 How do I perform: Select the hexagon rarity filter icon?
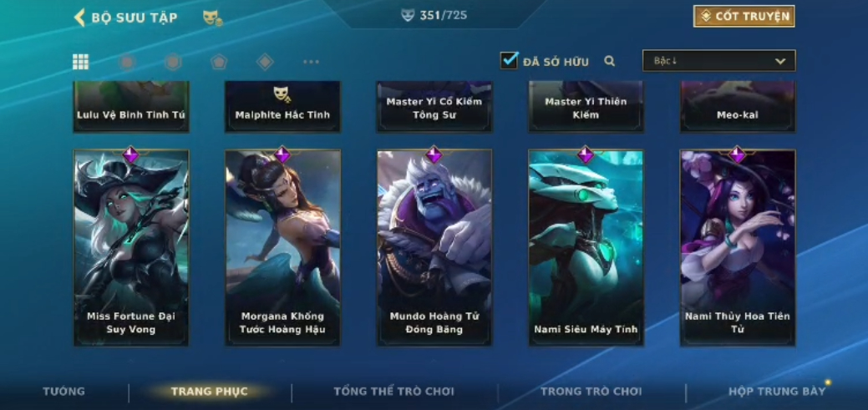click(173, 62)
